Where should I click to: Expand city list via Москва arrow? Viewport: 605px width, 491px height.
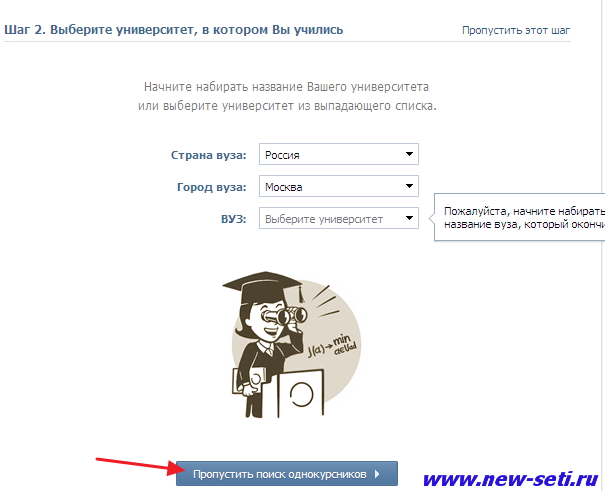pyautogui.click(x=409, y=186)
